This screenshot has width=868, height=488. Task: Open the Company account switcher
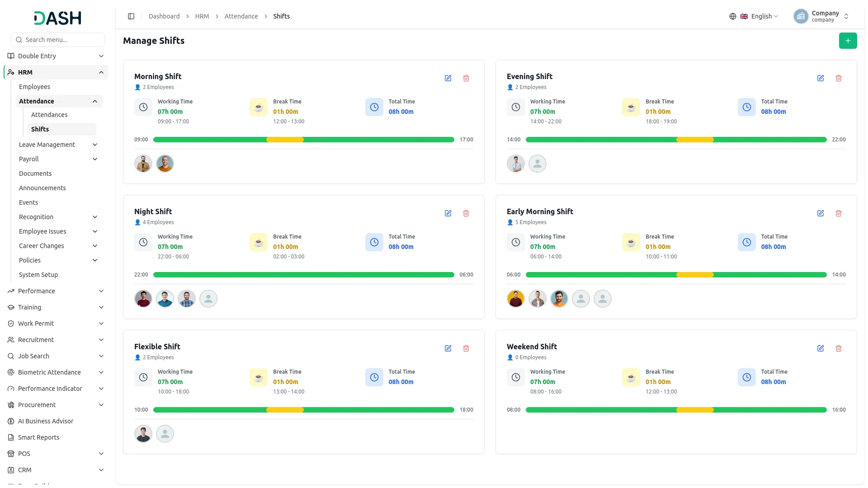tap(821, 16)
